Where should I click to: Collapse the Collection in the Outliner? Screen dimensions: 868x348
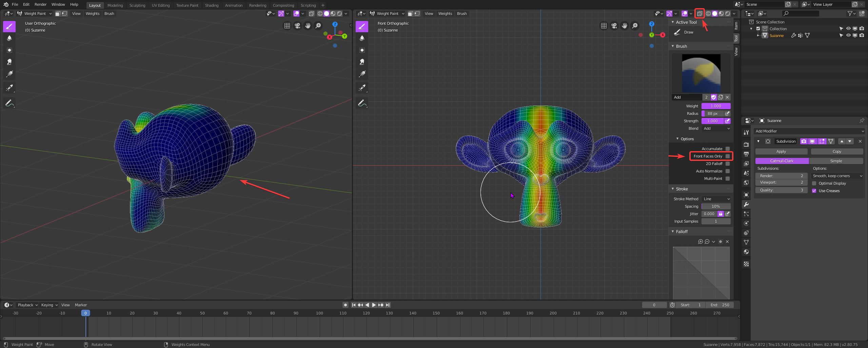(751, 28)
